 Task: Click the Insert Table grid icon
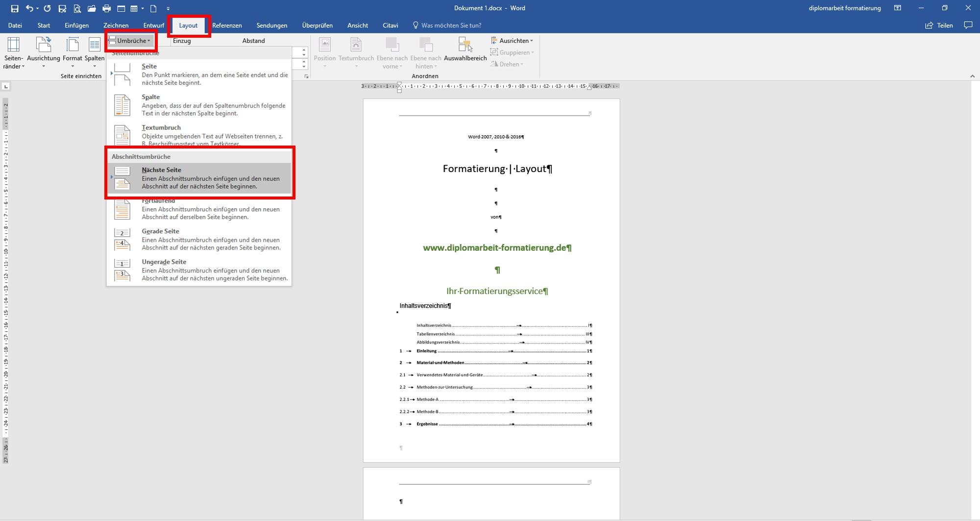click(134, 8)
